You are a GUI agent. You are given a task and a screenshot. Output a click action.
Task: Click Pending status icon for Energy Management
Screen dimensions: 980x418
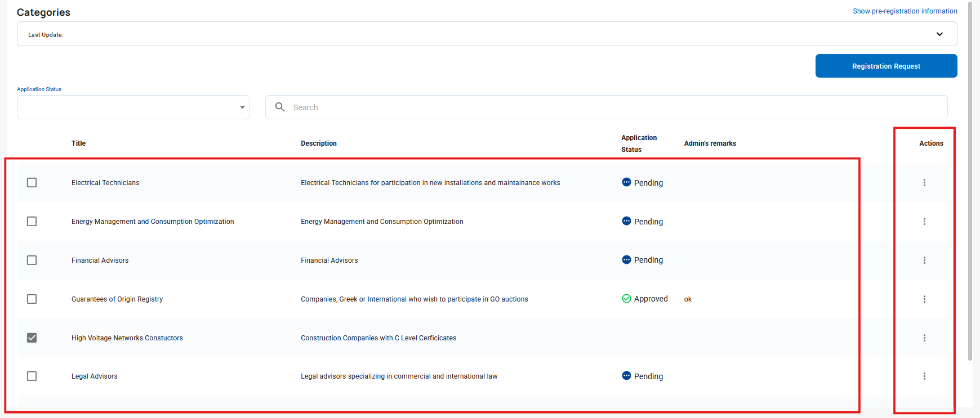[626, 221]
